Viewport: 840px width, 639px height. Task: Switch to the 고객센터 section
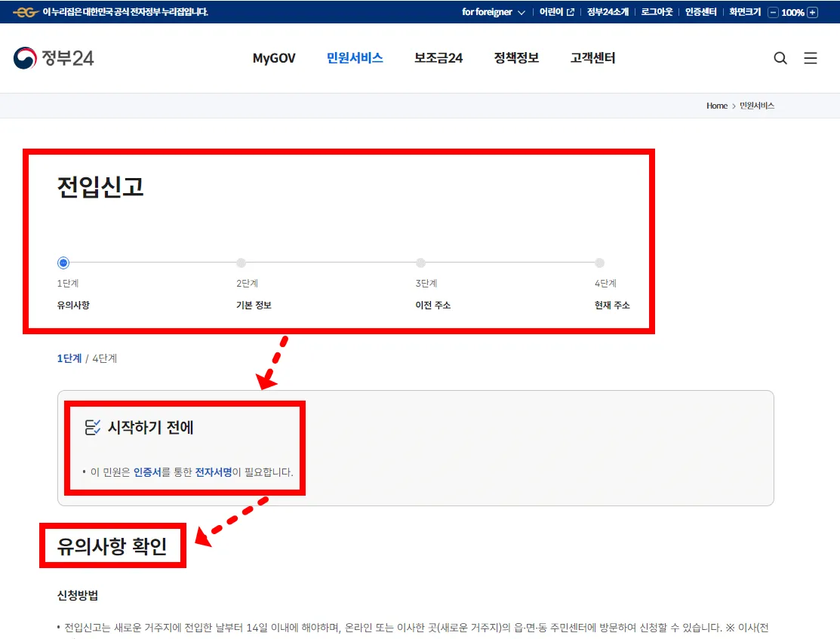(x=592, y=58)
